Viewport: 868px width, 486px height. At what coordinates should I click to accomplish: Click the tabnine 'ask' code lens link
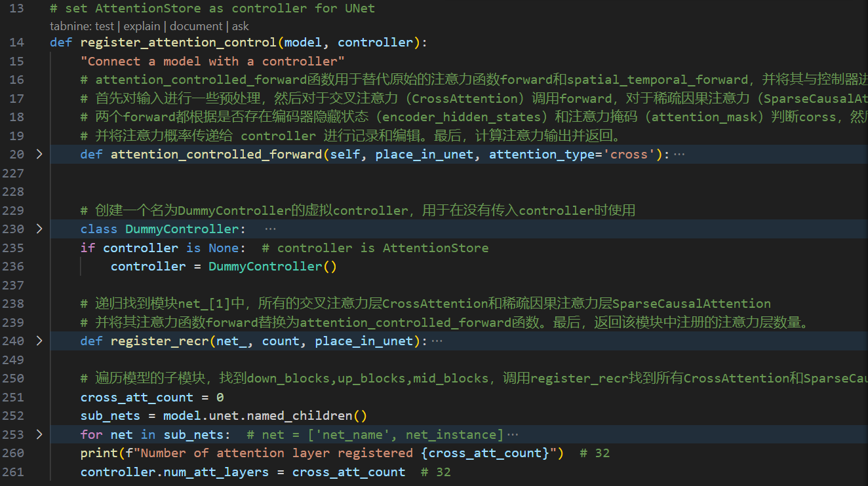(240, 26)
